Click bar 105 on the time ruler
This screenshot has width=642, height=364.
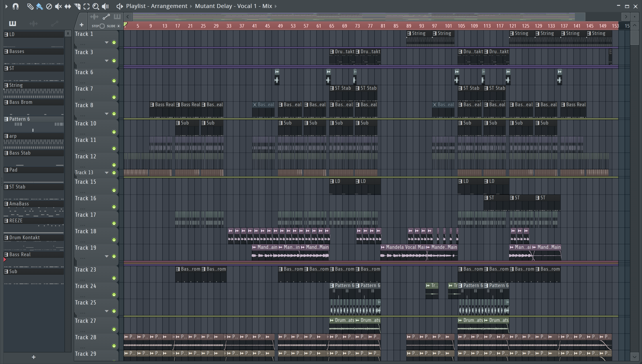click(x=461, y=26)
